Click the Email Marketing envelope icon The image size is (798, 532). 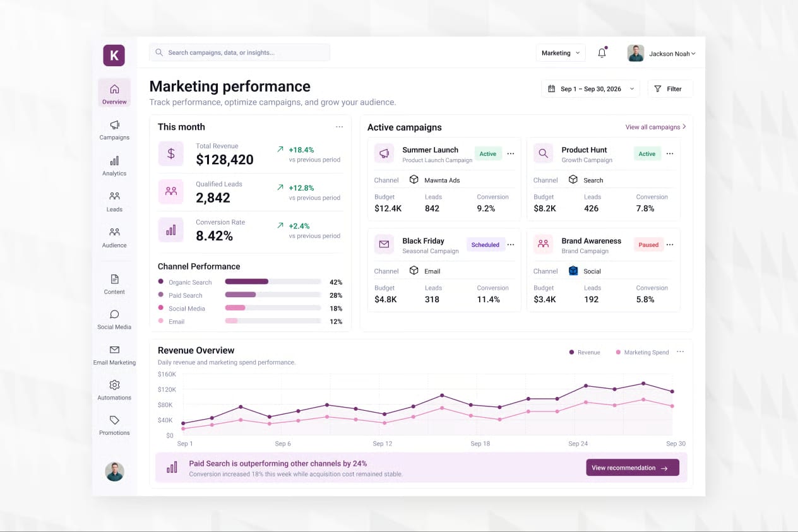pyautogui.click(x=114, y=350)
